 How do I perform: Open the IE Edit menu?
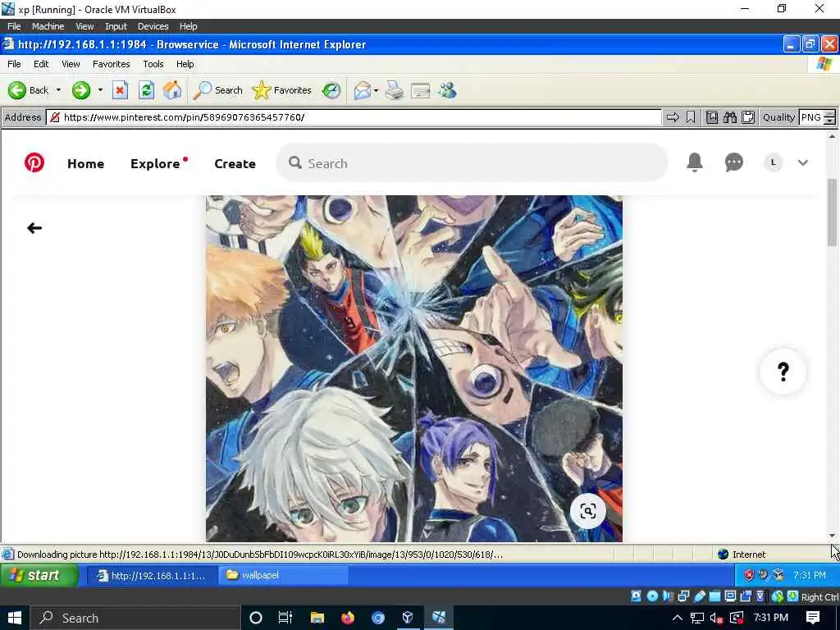[x=41, y=64]
